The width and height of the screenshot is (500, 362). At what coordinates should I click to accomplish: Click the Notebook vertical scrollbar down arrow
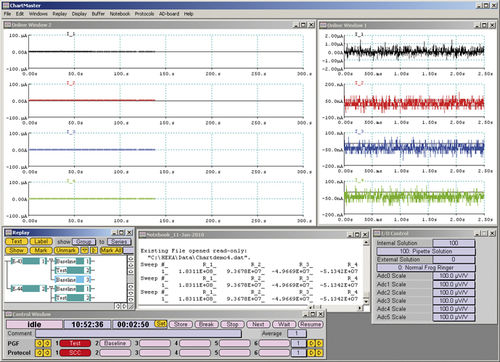[x=366, y=301]
